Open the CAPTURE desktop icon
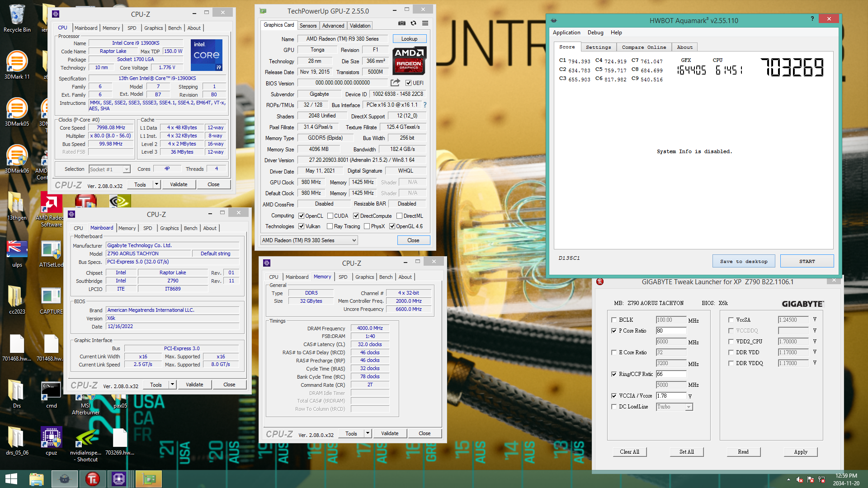The height and width of the screenshot is (488, 868). click(x=51, y=300)
